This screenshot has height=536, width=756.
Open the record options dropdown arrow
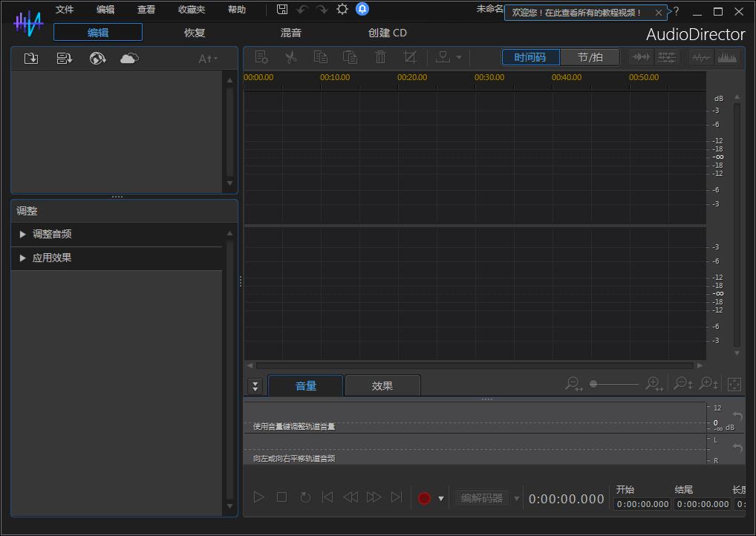click(440, 498)
